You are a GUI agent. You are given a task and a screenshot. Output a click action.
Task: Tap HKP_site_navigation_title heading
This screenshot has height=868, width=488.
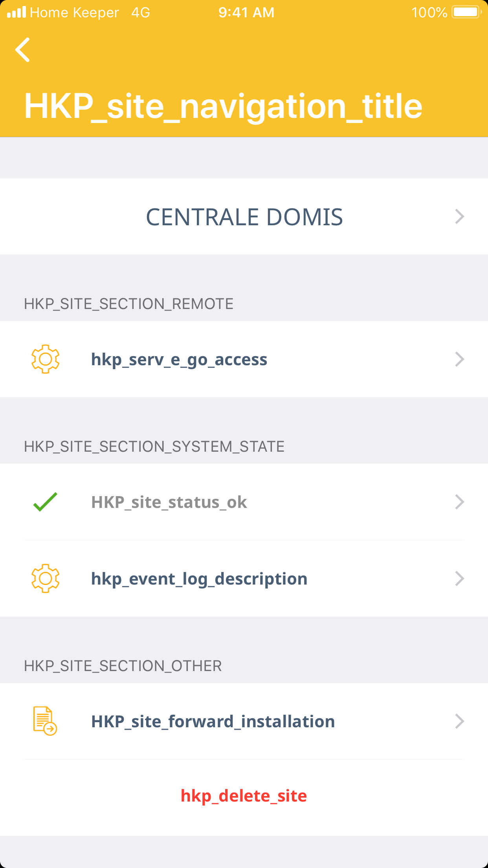coord(223,106)
